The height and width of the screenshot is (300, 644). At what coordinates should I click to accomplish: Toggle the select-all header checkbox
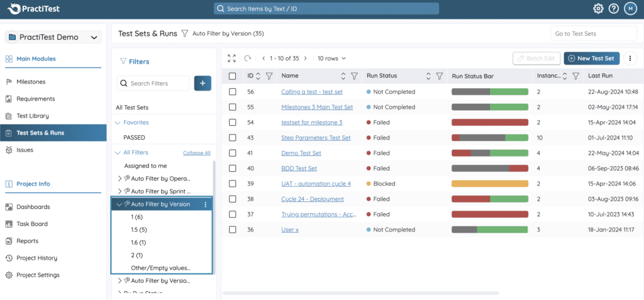(x=233, y=76)
